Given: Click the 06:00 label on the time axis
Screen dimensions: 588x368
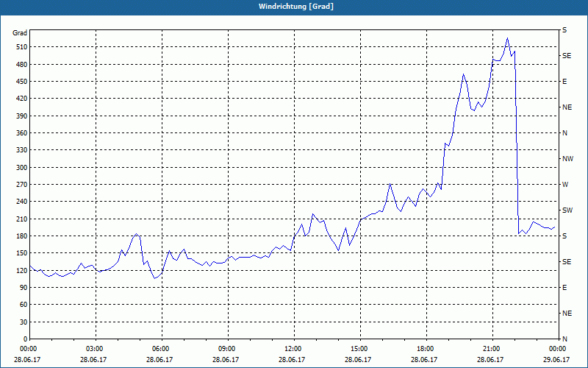Looking at the screenshot, I should 161,348.
